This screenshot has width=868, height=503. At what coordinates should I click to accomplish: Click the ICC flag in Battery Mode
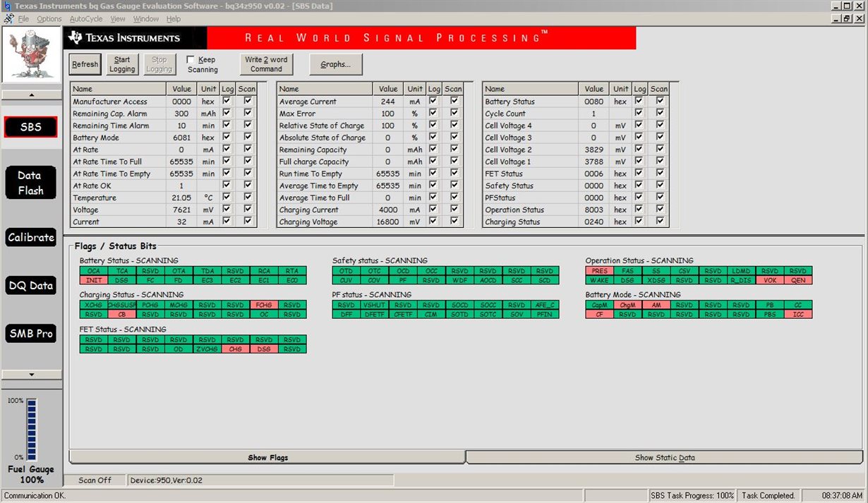(798, 315)
